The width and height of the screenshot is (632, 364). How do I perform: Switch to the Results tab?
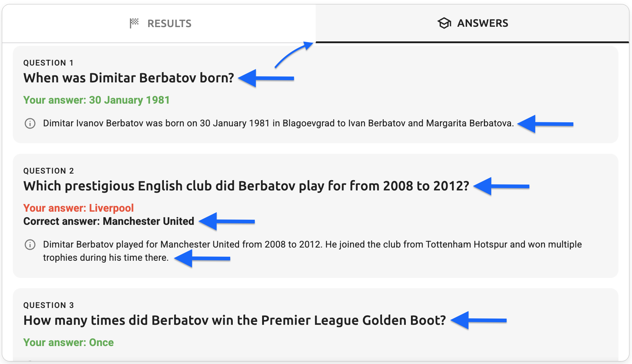[160, 23]
